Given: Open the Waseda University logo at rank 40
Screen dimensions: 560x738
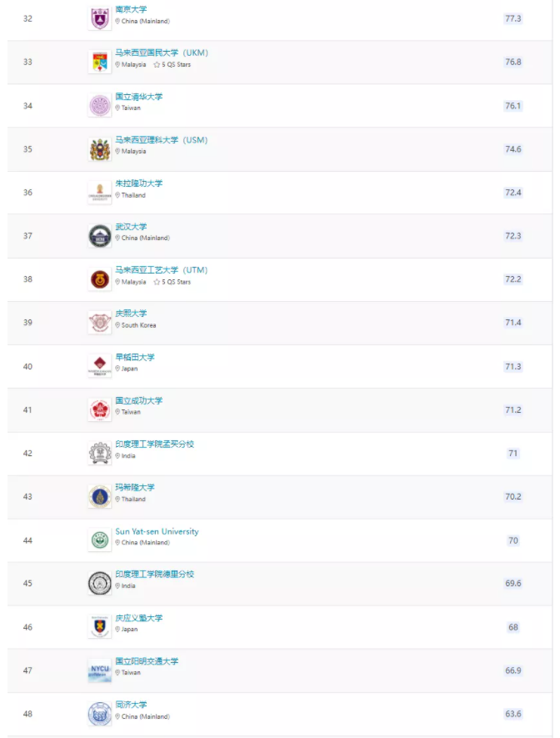Looking at the screenshot, I should pyautogui.click(x=100, y=366).
